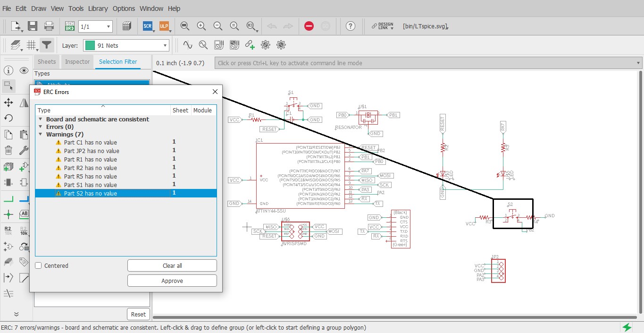The image size is (644, 333).
Task: Toggle the selection filter funnel button
Action: tap(46, 45)
